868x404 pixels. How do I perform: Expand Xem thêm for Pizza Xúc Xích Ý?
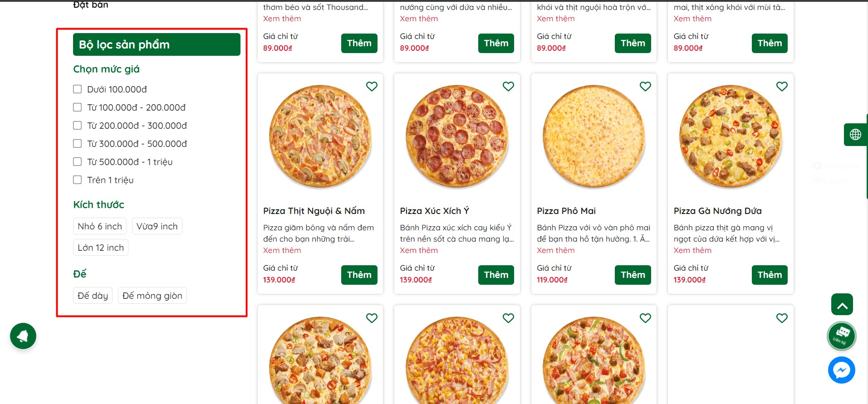418,250
